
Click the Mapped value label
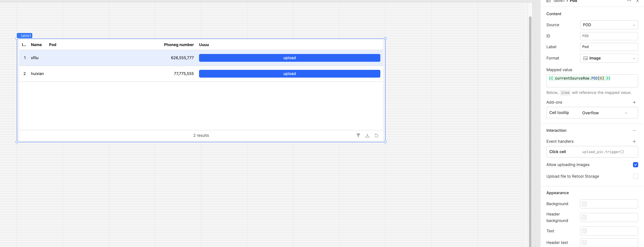559,70
